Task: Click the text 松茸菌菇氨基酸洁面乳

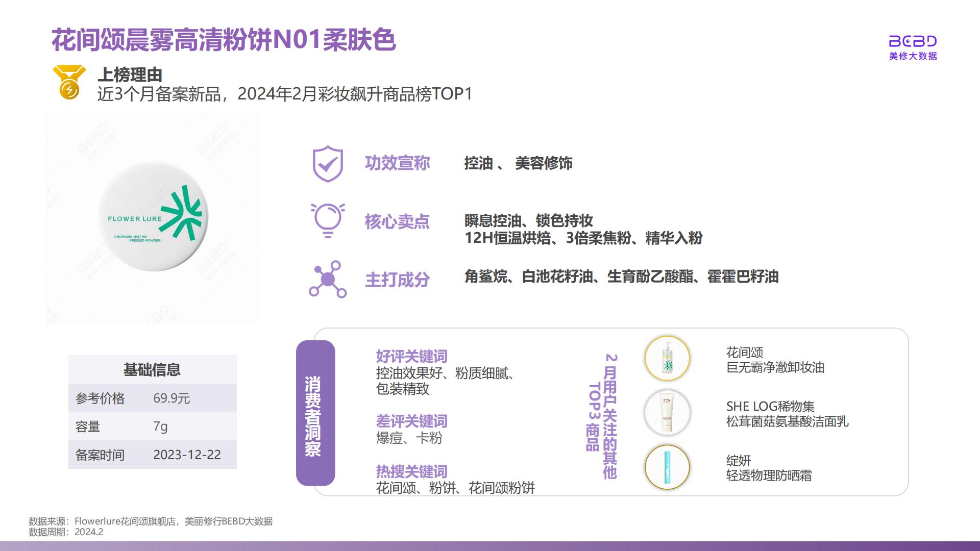Action: pyautogui.click(x=787, y=421)
